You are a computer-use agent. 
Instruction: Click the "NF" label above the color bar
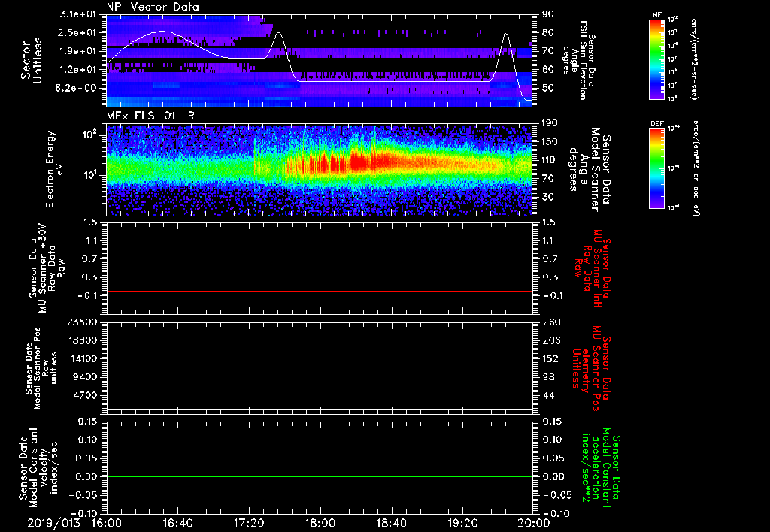[656, 15]
